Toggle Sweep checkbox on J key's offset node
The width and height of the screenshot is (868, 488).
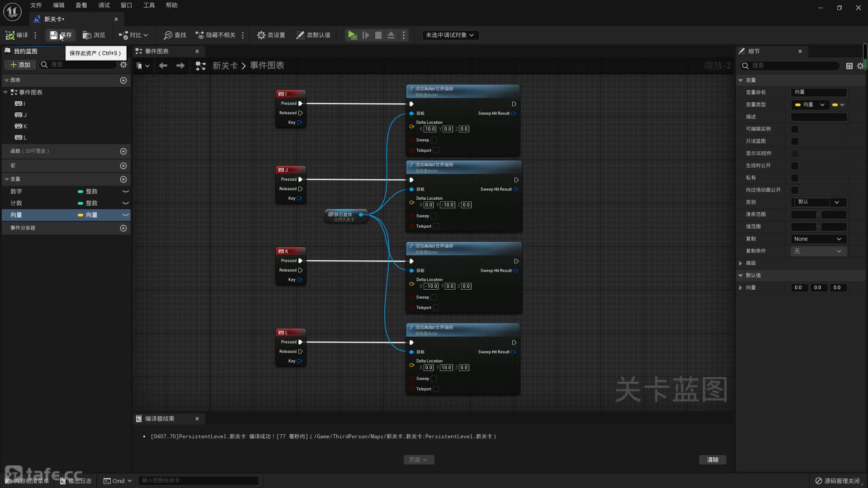tap(434, 216)
